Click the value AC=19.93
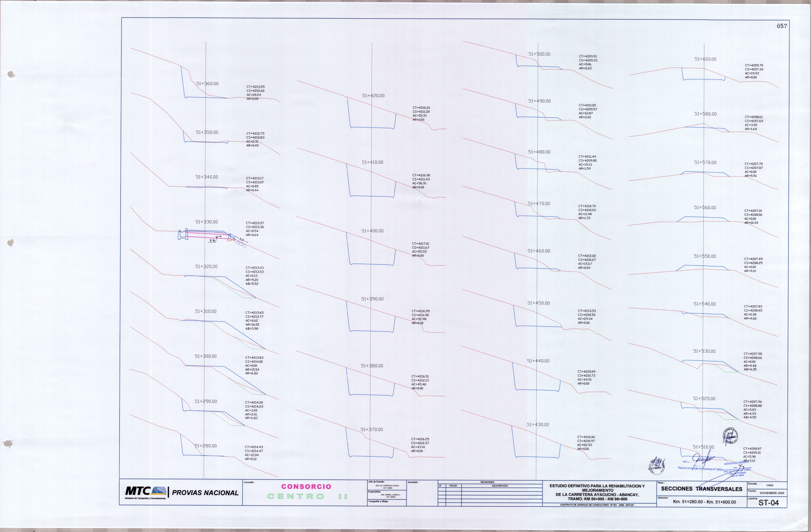 point(752,73)
